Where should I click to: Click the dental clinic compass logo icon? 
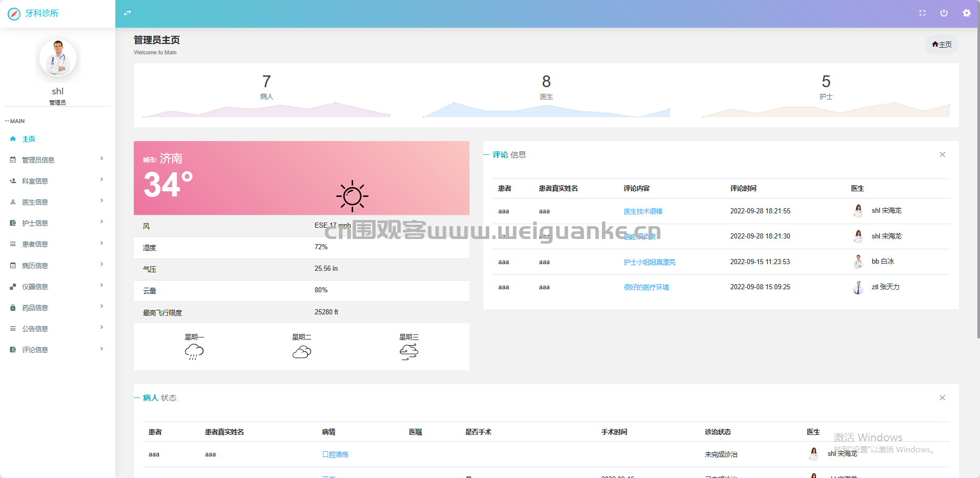[14, 14]
